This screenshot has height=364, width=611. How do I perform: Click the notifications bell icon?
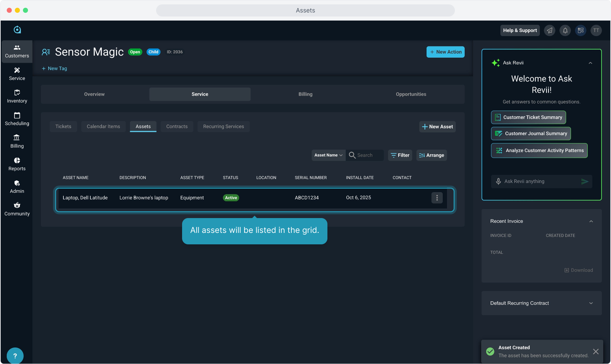565,30
